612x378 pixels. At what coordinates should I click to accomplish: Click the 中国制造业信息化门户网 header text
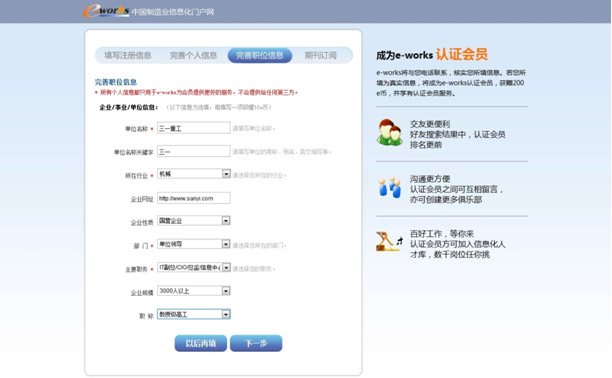pos(173,12)
